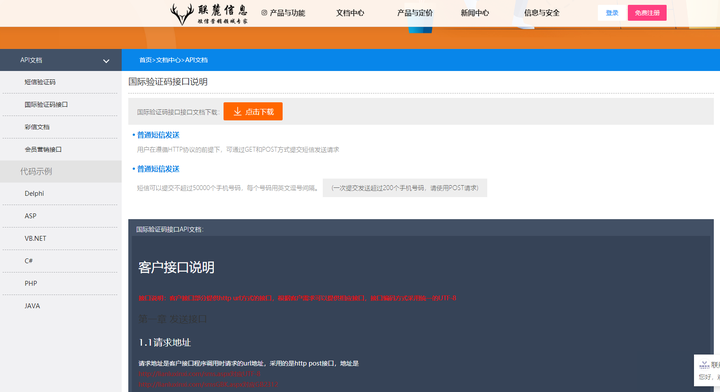
Task: Click 文档中心 in the breadcrumb
Action: click(x=168, y=60)
